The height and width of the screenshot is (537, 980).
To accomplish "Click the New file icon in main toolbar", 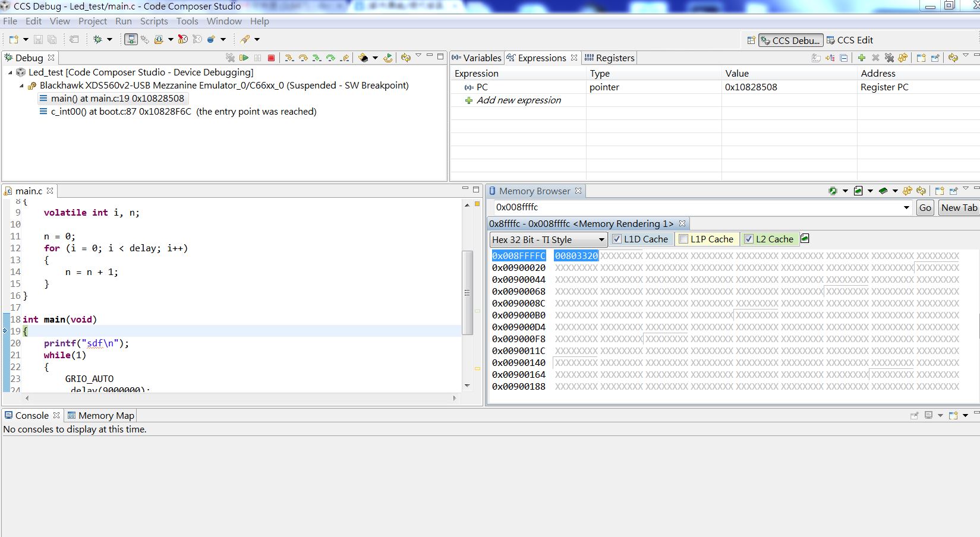I will [x=14, y=39].
